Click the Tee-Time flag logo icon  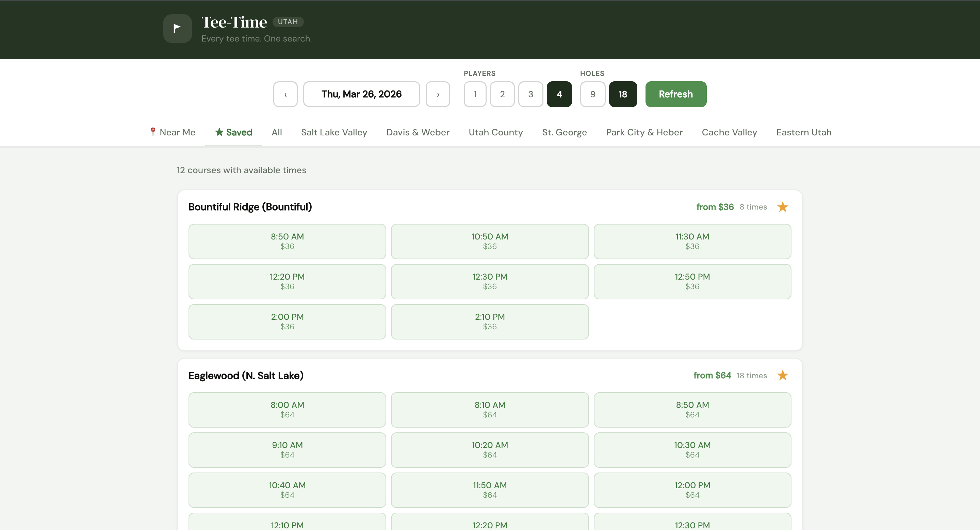point(177,29)
